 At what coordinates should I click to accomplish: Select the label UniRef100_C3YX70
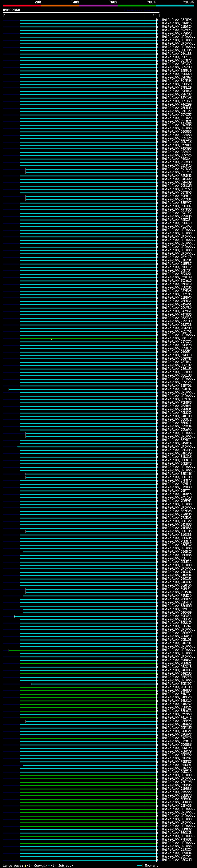pos(176,341)
